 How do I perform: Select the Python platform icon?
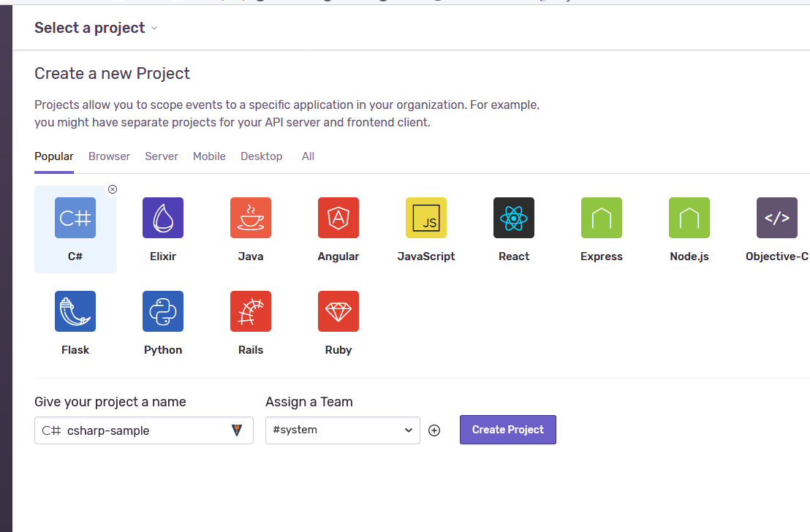(x=163, y=311)
